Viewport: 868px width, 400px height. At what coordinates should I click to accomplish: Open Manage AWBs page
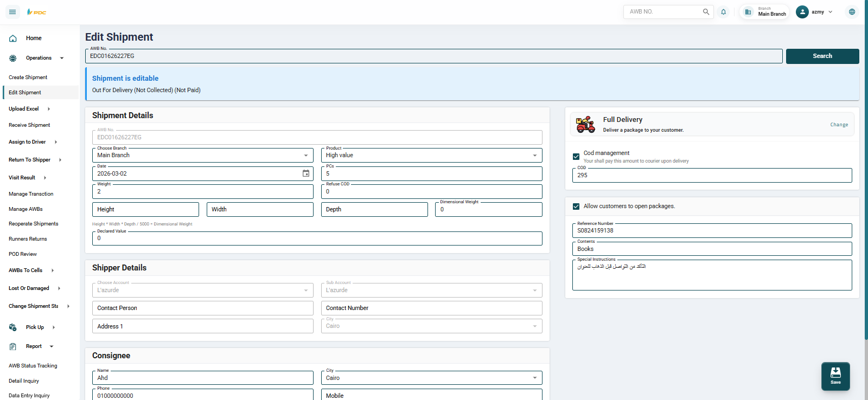tap(25, 209)
